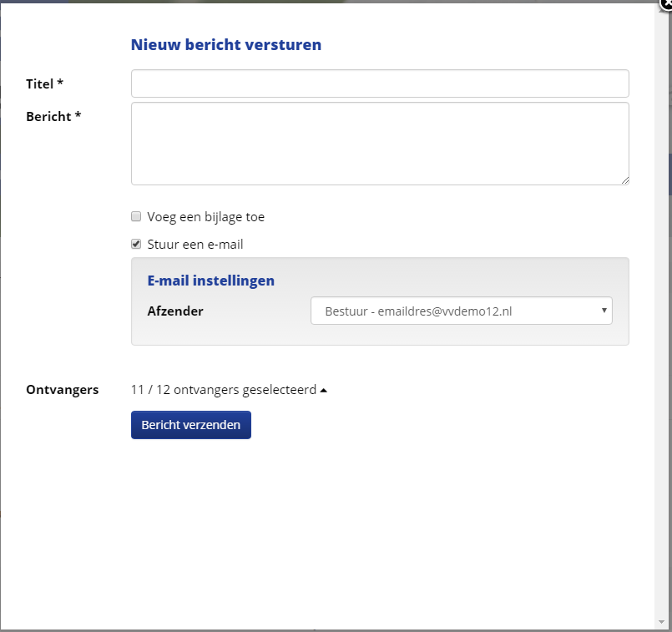Click the 'Ontvangers' label
This screenshot has width=672, height=632.
63,390
